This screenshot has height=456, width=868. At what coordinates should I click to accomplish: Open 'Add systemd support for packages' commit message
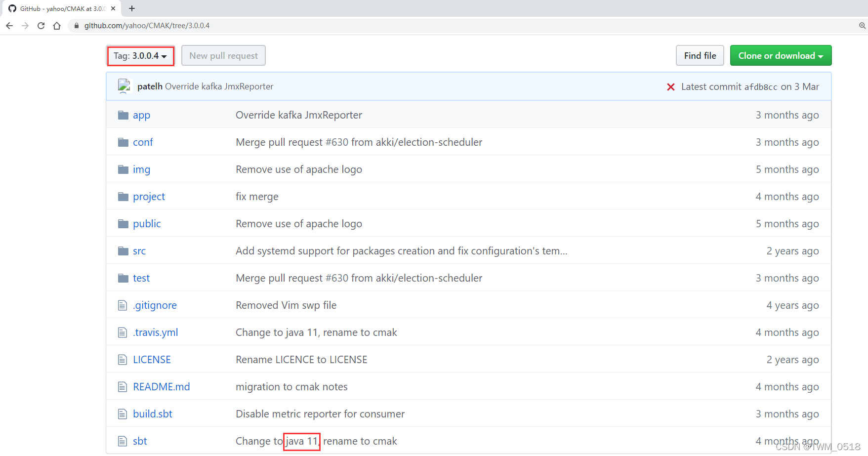click(401, 251)
